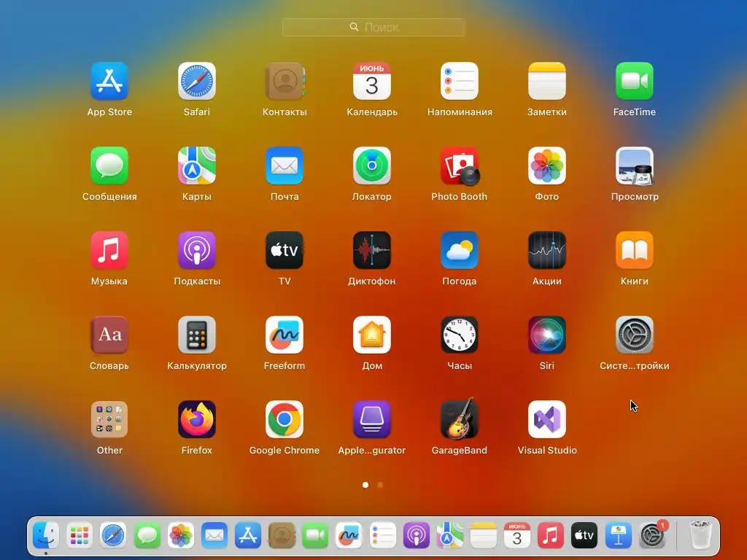Open Podcasts from the Dock
747x560 pixels.
pyautogui.click(x=416, y=535)
